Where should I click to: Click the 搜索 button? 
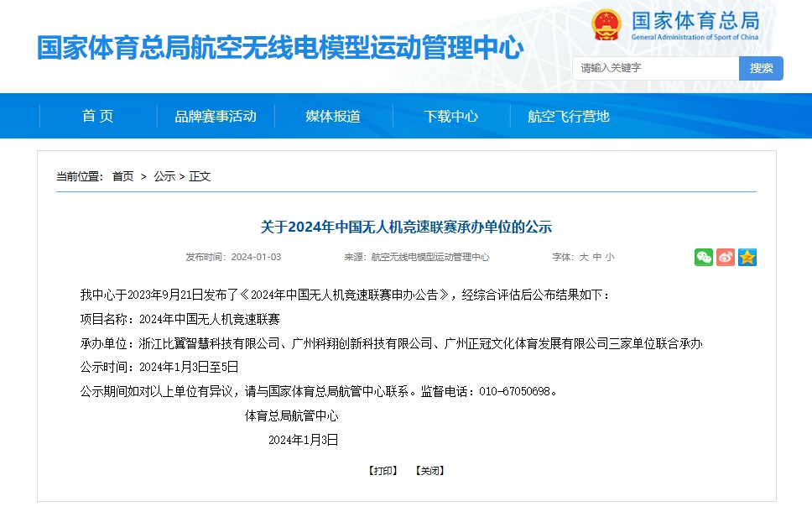point(761,69)
